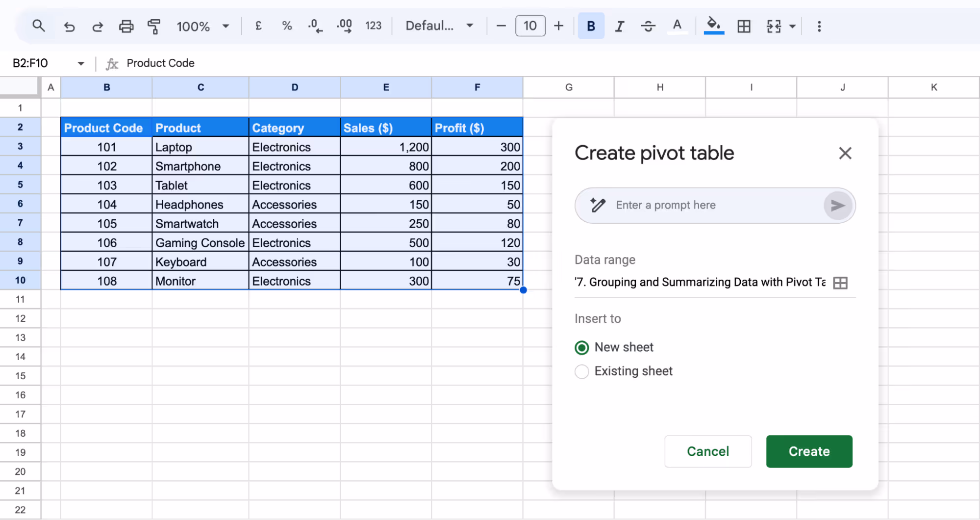The image size is (980, 520).
Task: Choose Existing sheet for pivot table insertion
Action: click(581, 371)
